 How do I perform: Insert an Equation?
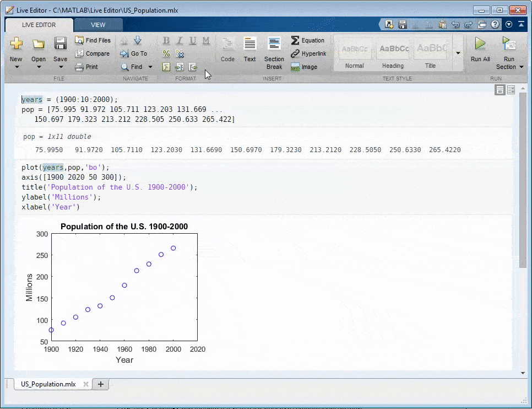tap(307, 40)
